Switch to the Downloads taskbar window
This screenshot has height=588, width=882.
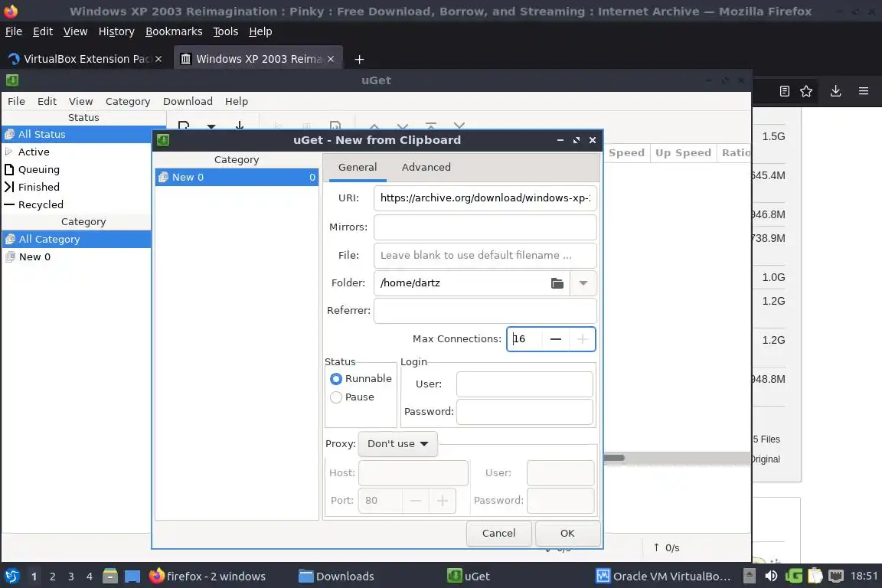point(336,577)
